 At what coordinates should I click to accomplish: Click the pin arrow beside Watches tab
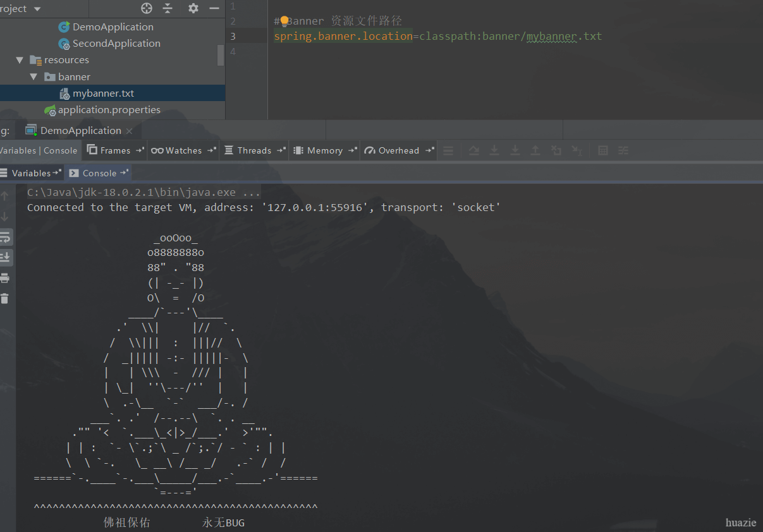coord(211,150)
